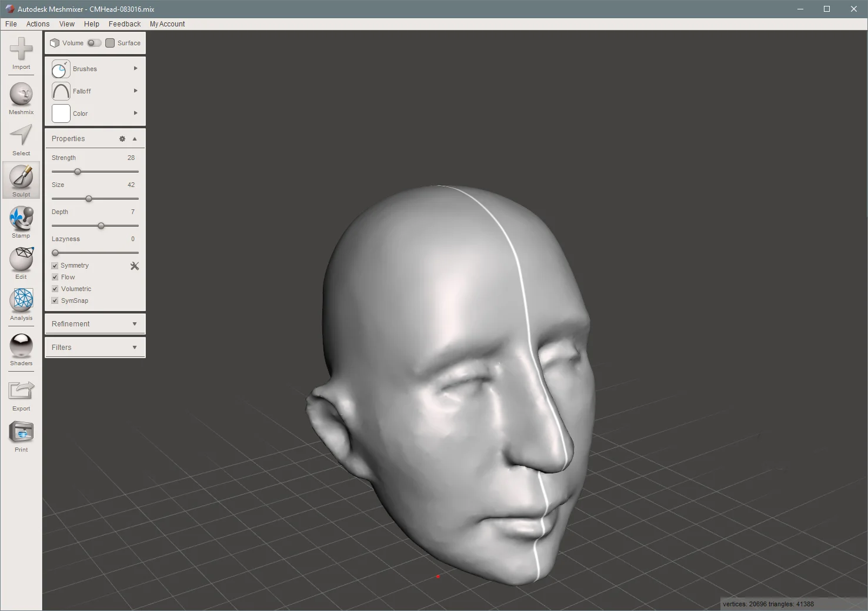868x611 pixels.
Task: Click the vertices and triangles status text
Action: tap(768, 604)
